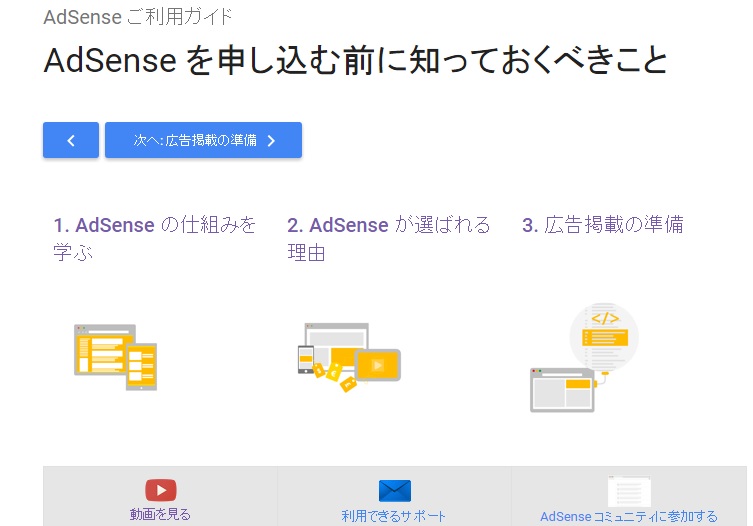
Task: Open the link 2. AdSense が選ばれる理由
Action: coord(389,238)
